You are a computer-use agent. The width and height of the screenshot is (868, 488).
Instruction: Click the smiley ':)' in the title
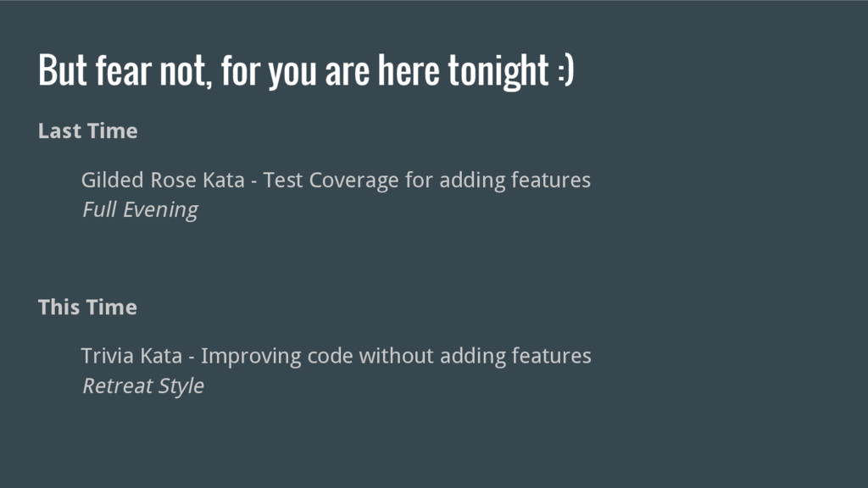(x=565, y=70)
